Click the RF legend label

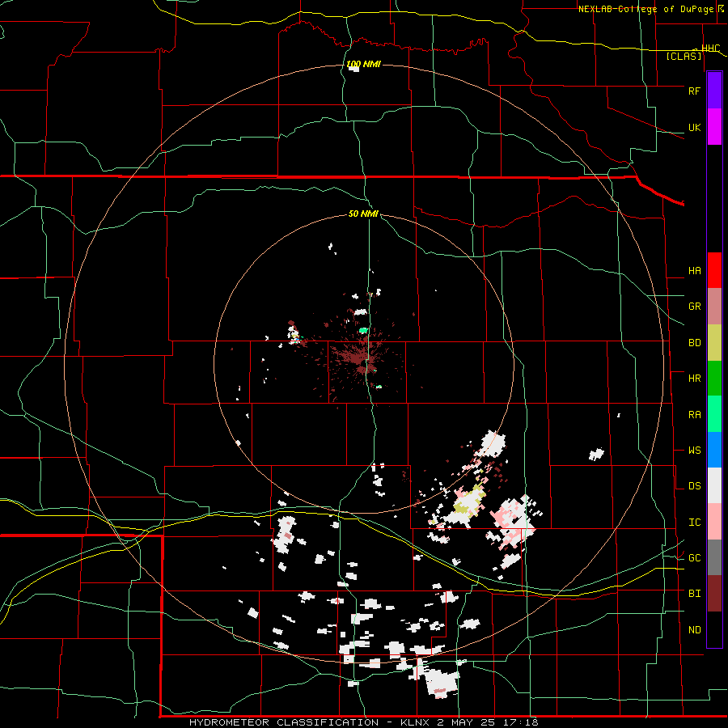694,91
